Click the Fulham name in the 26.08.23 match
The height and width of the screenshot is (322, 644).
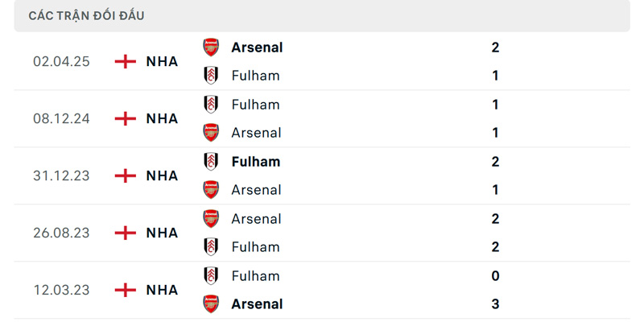(x=255, y=247)
